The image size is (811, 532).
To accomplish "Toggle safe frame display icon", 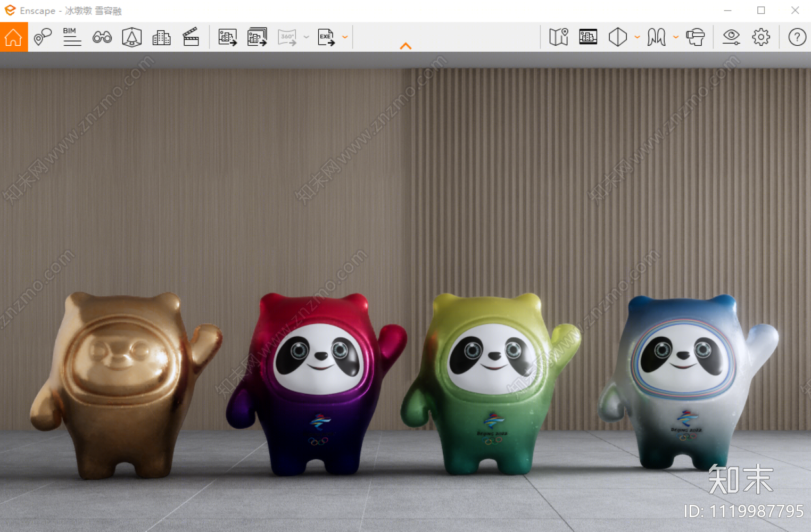I will pyautogui.click(x=588, y=37).
